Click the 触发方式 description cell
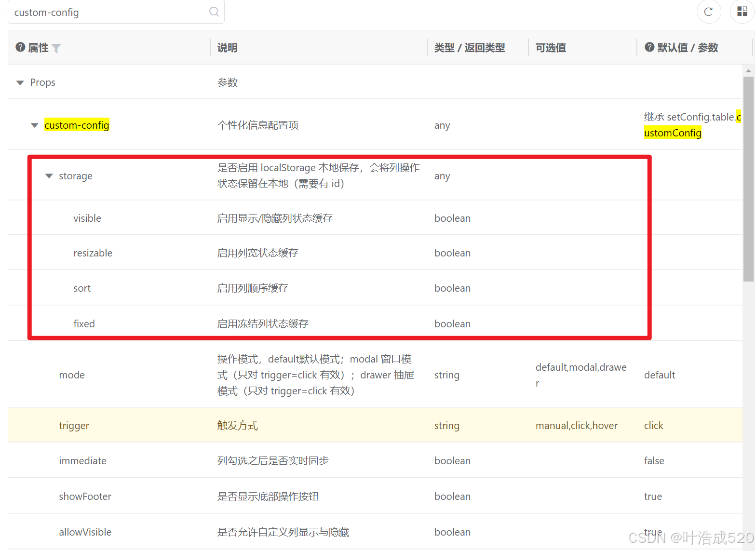The width and height of the screenshot is (756, 551). [238, 426]
